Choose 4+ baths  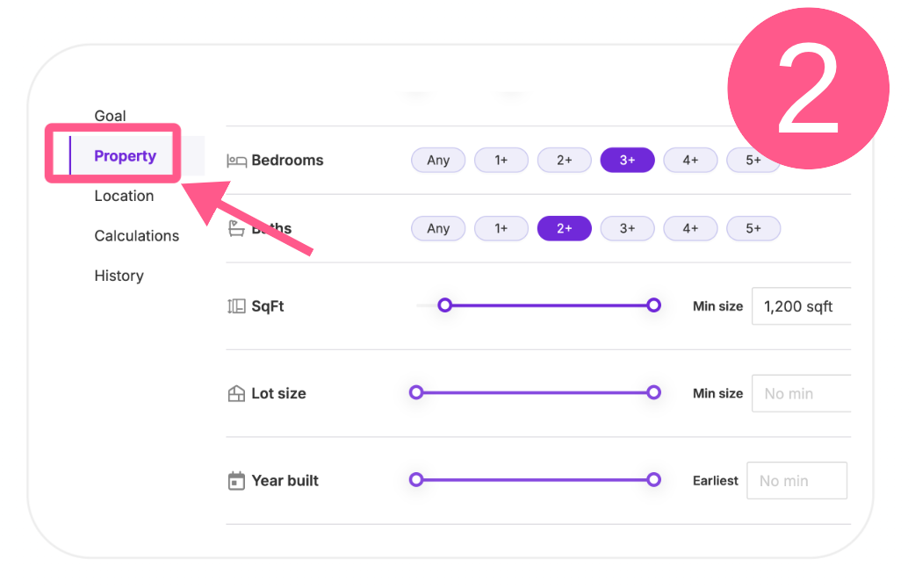pyautogui.click(x=690, y=228)
